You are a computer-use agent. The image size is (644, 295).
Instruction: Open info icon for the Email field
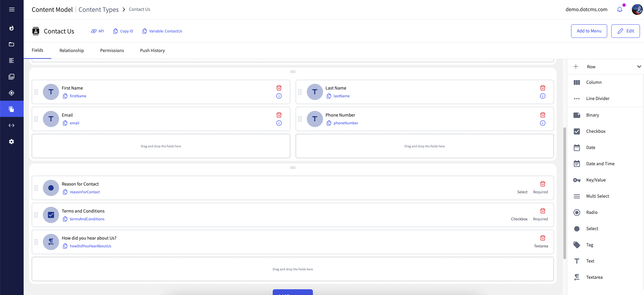tap(279, 123)
